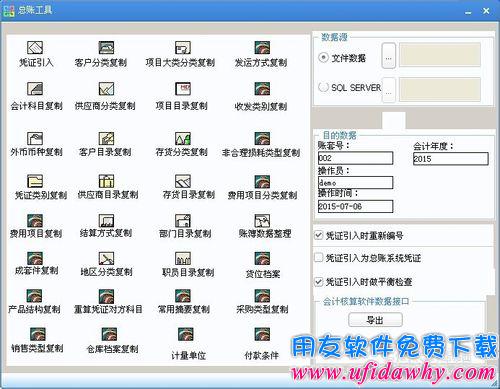Screen dimensions: 500x389
Task: Select 供应商目录复制 tool
Action: (x=106, y=181)
